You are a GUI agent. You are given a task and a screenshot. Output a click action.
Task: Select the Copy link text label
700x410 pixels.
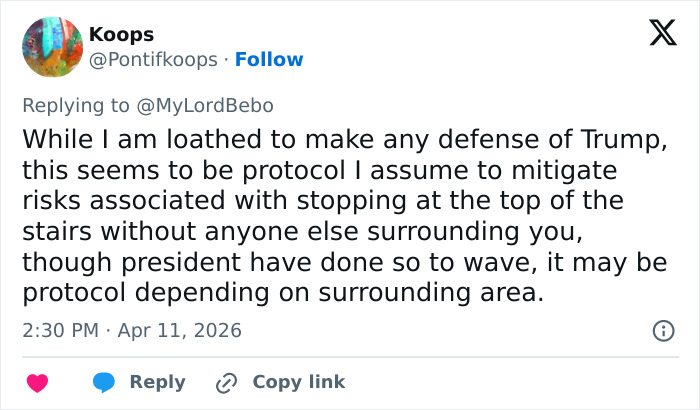point(298,382)
